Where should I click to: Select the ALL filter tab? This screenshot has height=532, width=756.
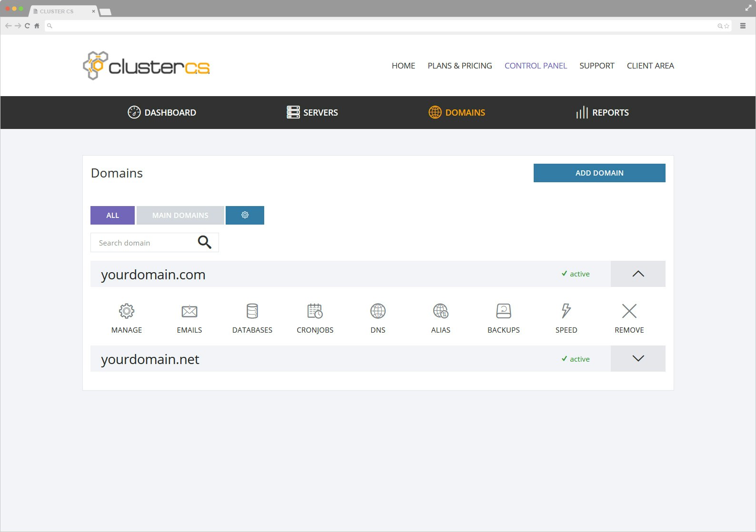[x=112, y=215]
